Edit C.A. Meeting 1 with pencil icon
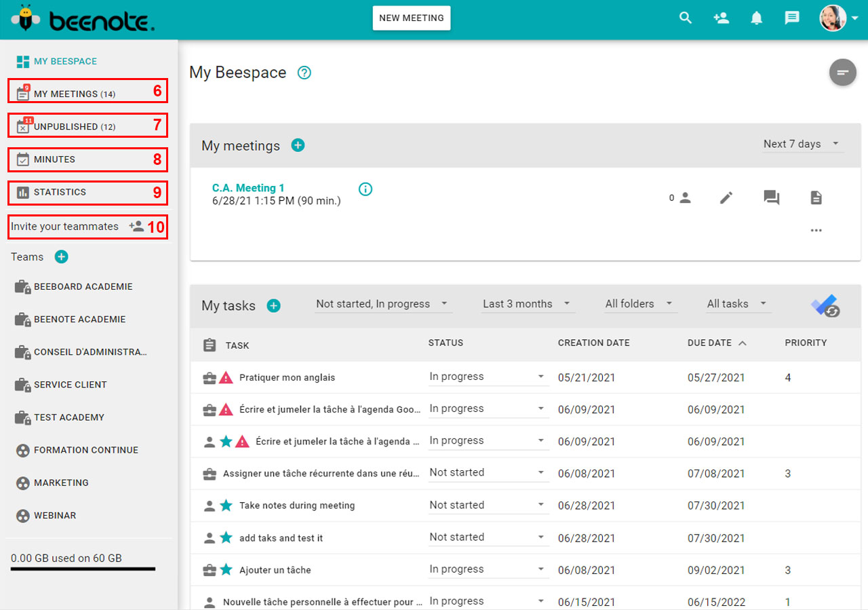 click(x=726, y=197)
